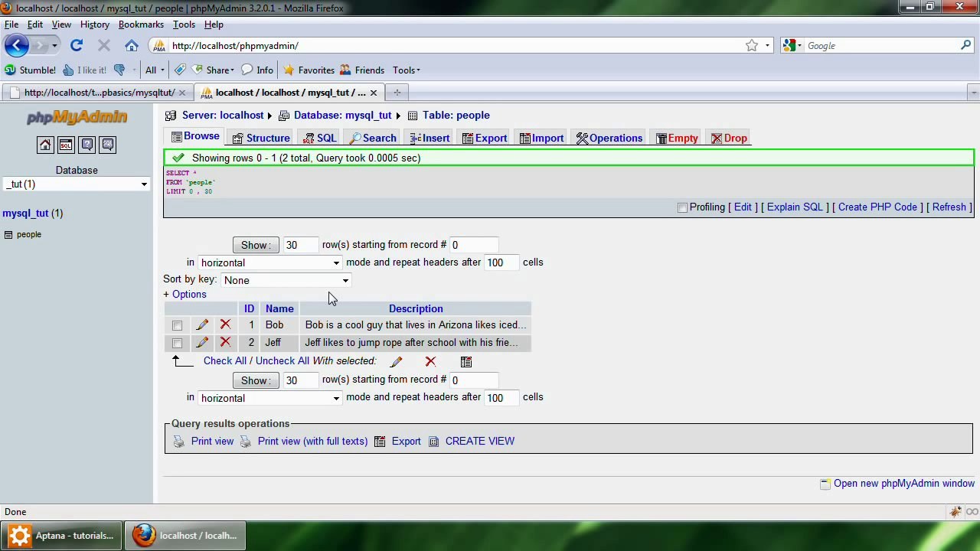
Task: Click the people table icon in sidebar
Action: coord(8,235)
